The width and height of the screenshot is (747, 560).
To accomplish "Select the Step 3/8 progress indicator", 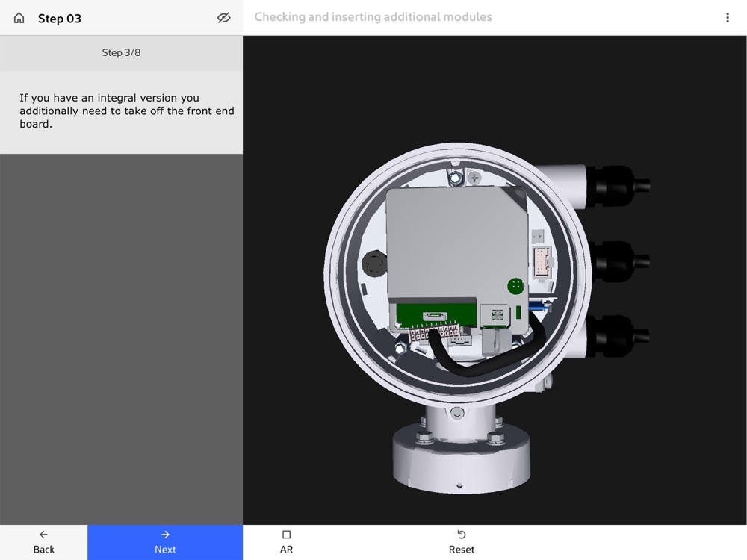I will point(121,53).
